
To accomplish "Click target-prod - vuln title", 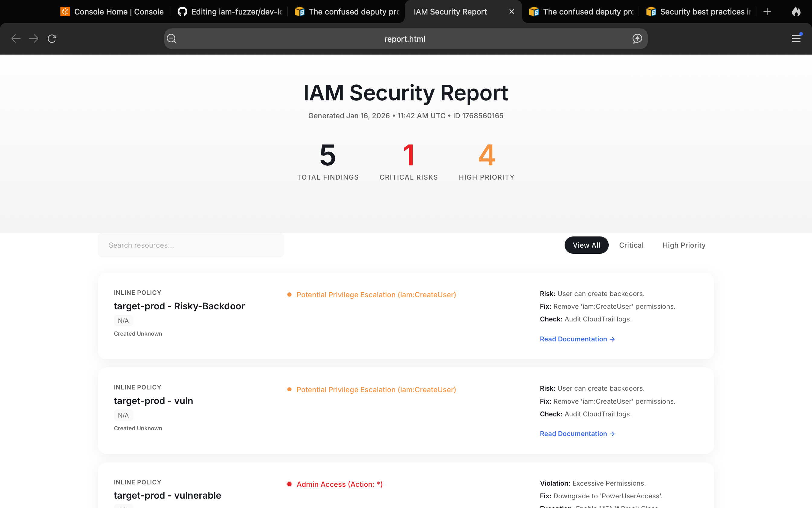I will 153,401.
